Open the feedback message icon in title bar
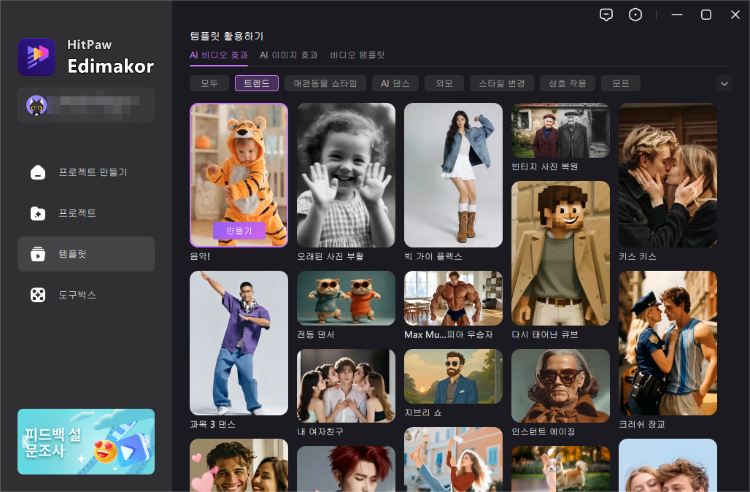Image resolution: width=750 pixels, height=492 pixels. click(606, 15)
